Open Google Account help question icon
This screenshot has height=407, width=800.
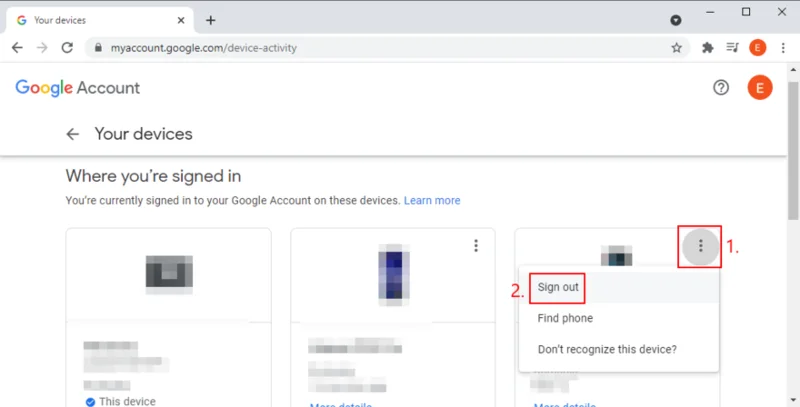[721, 88]
